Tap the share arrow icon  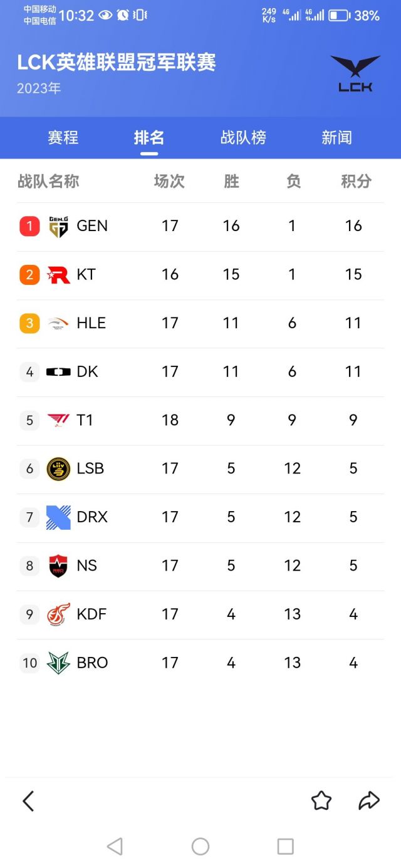click(369, 800)
